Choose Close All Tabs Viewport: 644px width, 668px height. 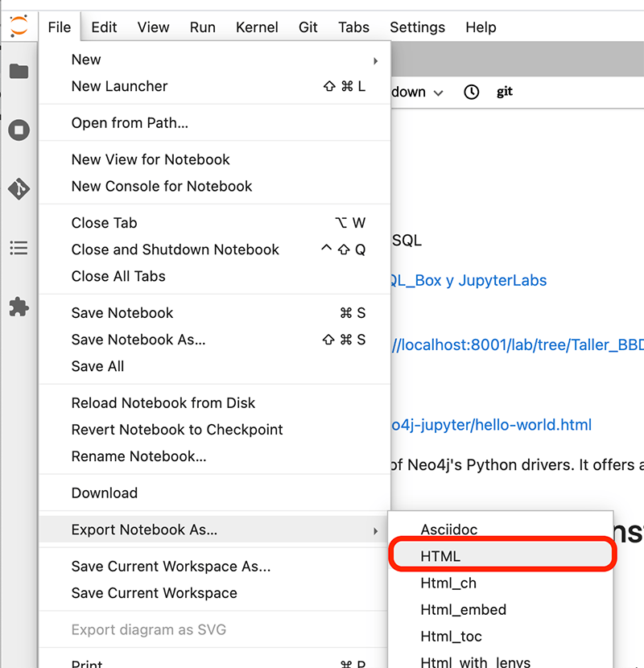[215, 277]
